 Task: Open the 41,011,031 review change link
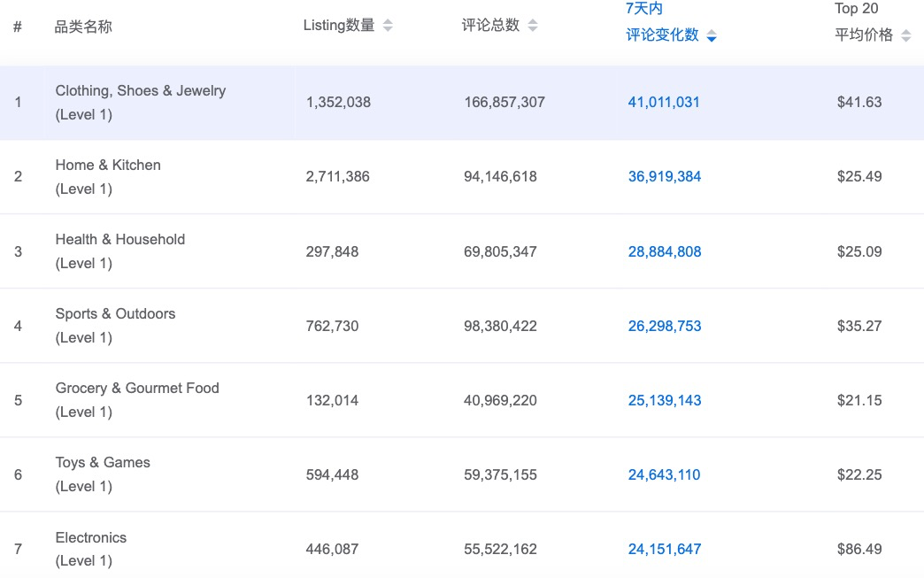coord(664,102)
